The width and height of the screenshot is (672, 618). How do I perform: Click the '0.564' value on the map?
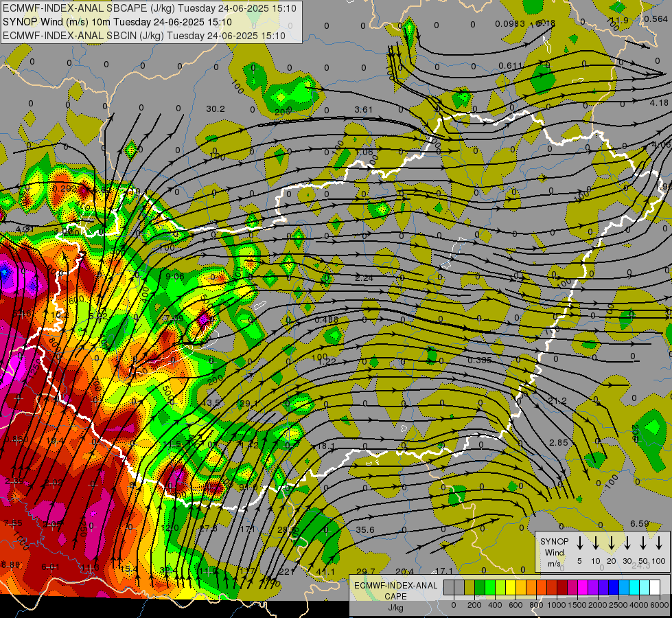pyautogui.click(x=656, y=19)
